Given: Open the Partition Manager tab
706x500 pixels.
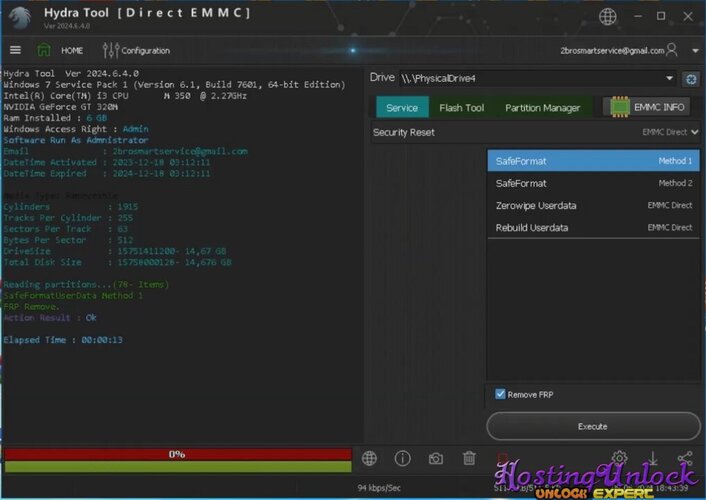Looking at the screenshot, I should click(x=542, y=108).
